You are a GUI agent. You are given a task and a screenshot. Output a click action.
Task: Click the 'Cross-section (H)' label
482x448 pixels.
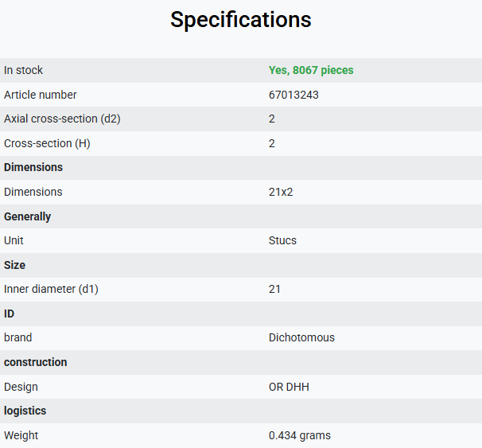click(x=47, y=143)
